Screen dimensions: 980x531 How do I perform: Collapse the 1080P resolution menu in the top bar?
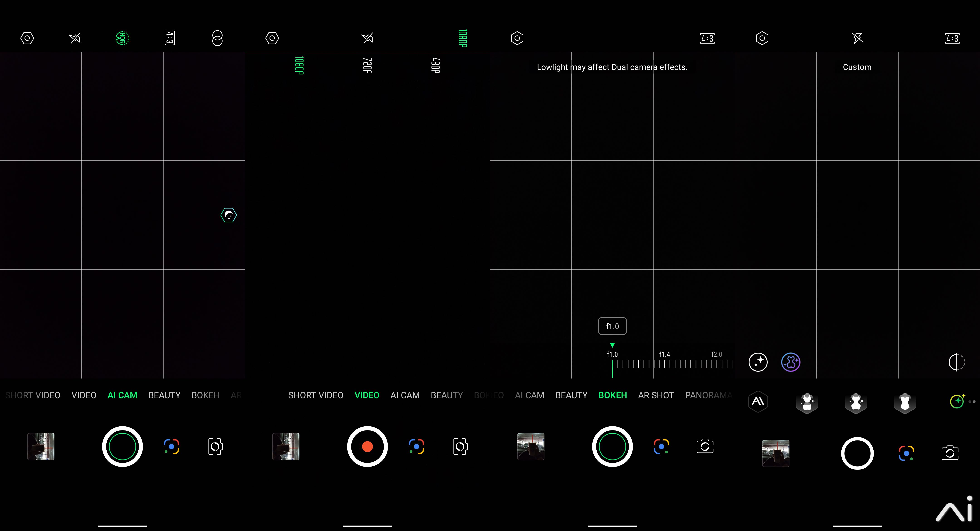[x=462, y=38]
